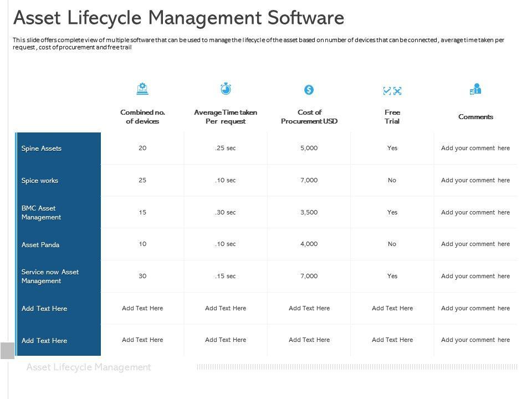Click the comment placeholder in Asset Panda row
This screenshot has width=532, height=399.
point(475,244)
